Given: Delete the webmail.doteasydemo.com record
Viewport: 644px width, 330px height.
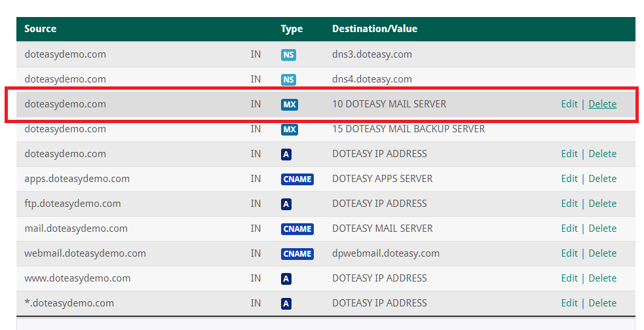Looking at the screenshot, I should pos(602,253).
